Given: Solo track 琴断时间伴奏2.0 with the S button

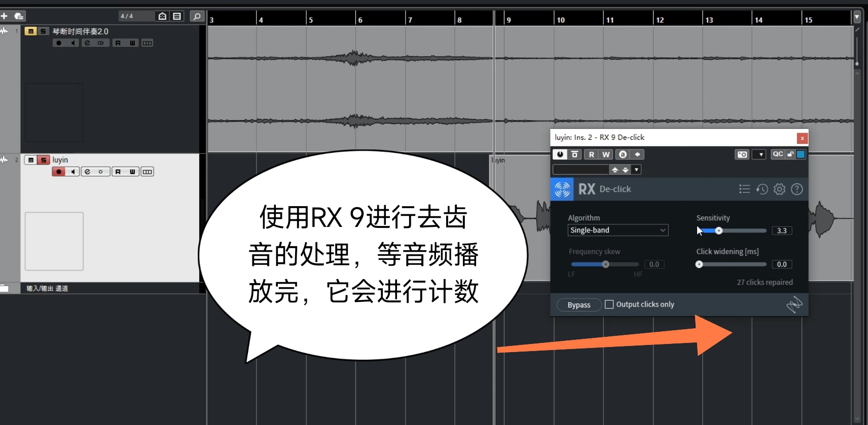Looking at the screenshot, I should coord(43,31).
